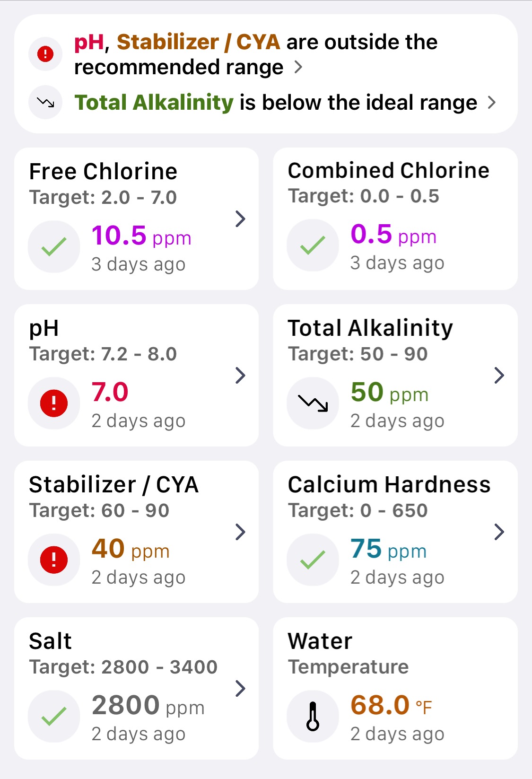Open Salt details using the chevron
Image resolution: width=532 pixels, height=779 pixels.
tap(240, 688)
